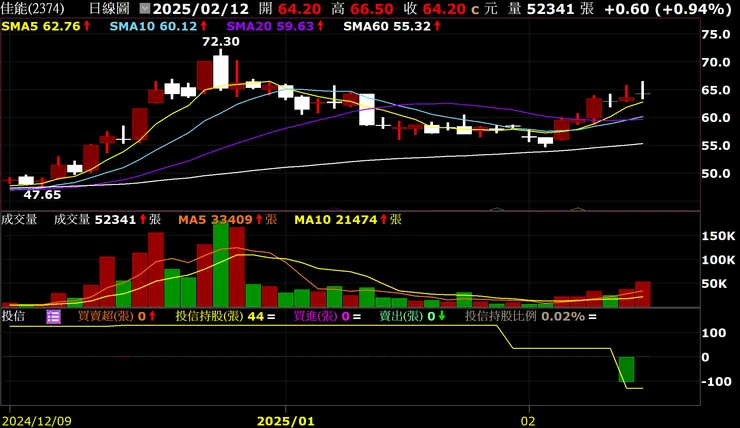Image resolution: width=740 pixels, height=428 pixels.
Task: Click the 100K volume axis label
Action: click(x=718, y=260)
